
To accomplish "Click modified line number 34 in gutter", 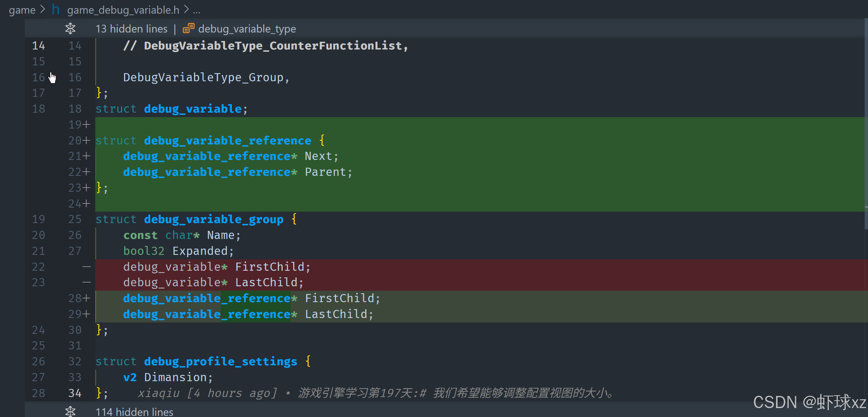I will 75,393.
